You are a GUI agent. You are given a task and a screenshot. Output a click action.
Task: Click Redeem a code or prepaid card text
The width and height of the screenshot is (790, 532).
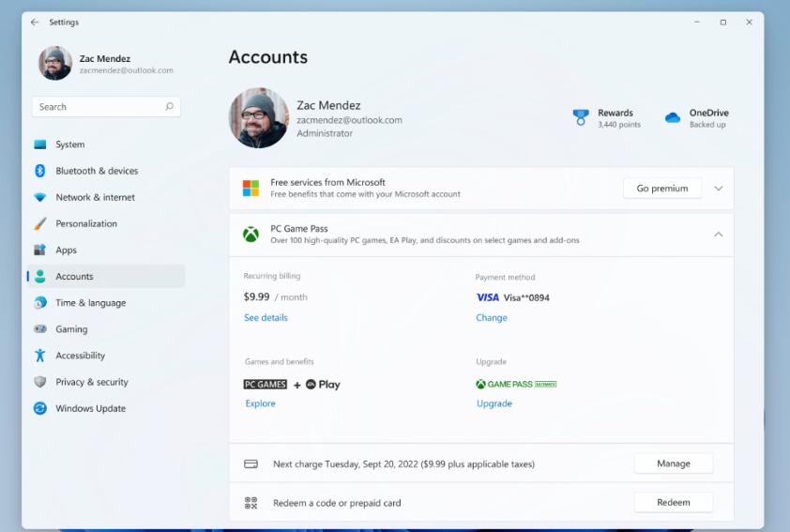337,503
